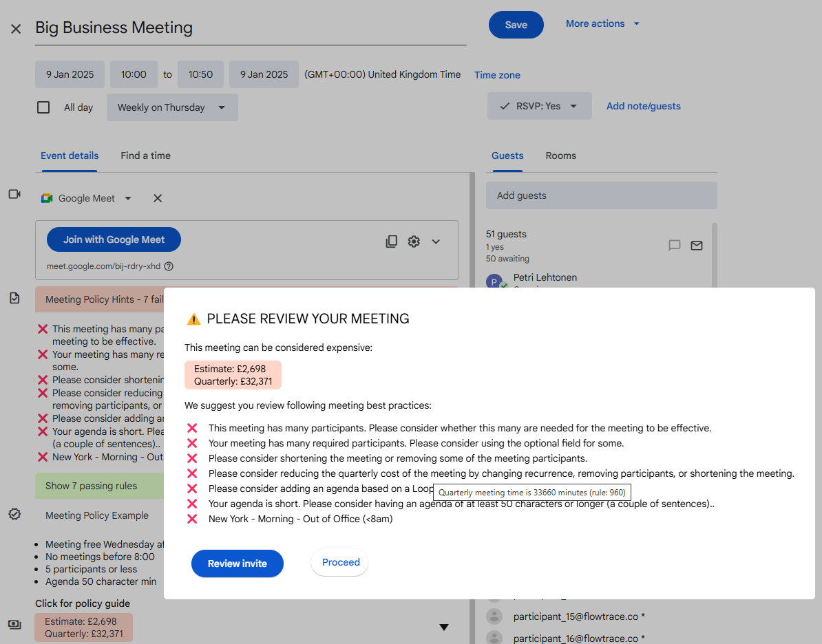
Task: Expand More actions menu
Action: click(x=602, y=23)
